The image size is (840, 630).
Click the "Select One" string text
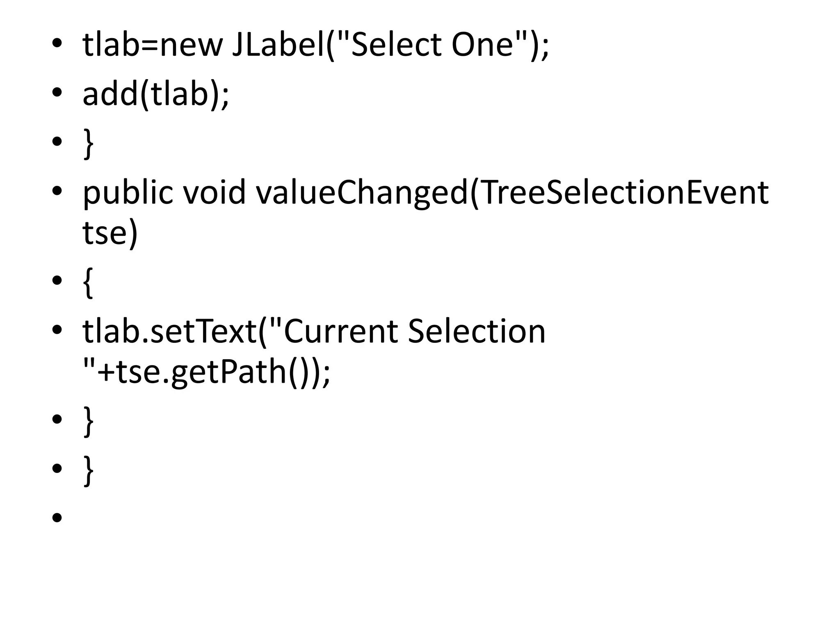point(433,44)
